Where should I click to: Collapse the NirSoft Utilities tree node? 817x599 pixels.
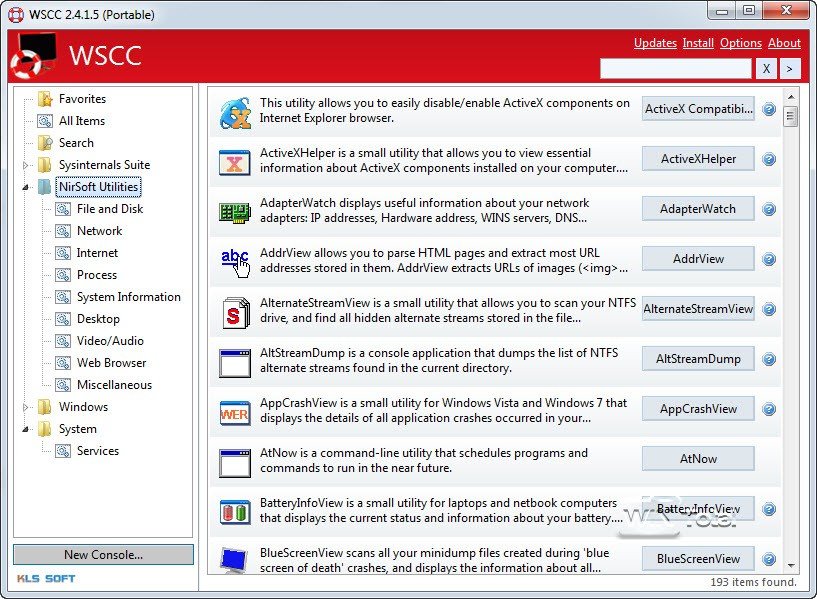pyautogui.click(x=25, y=187)
